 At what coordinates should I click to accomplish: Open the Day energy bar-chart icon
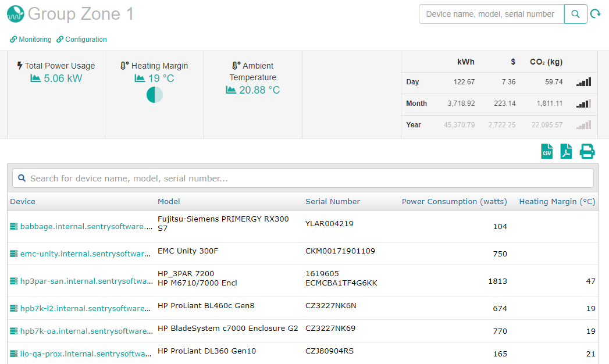click(583, 82)
